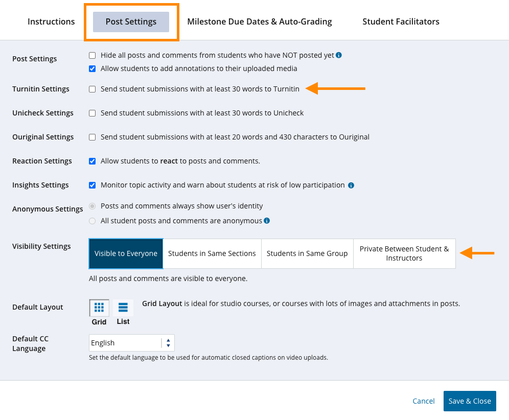Go to the Student Facilitators tab
Image resolution: width=509 pixels, height=420 pixels.
[x=401, y=21]
